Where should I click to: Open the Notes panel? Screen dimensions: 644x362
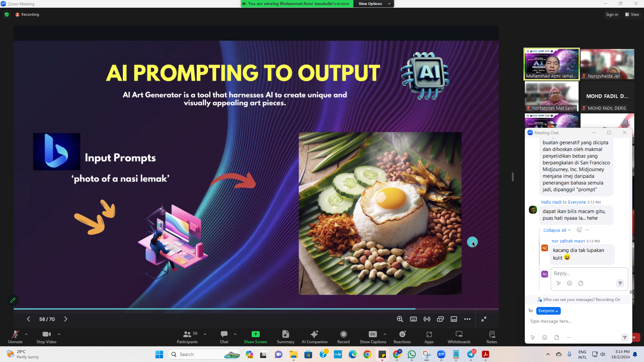tap(492, 337)
